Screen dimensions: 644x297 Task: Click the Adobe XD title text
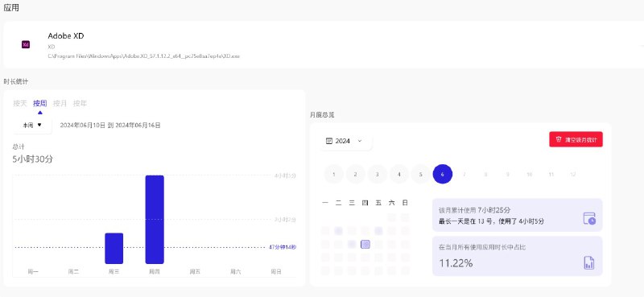pos(66,35)
